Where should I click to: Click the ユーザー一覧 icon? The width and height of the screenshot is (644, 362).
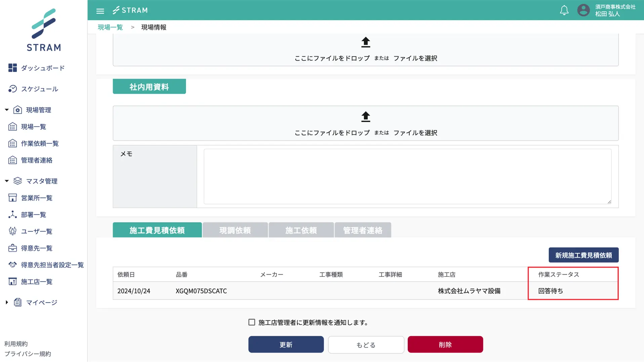[12, 231]
